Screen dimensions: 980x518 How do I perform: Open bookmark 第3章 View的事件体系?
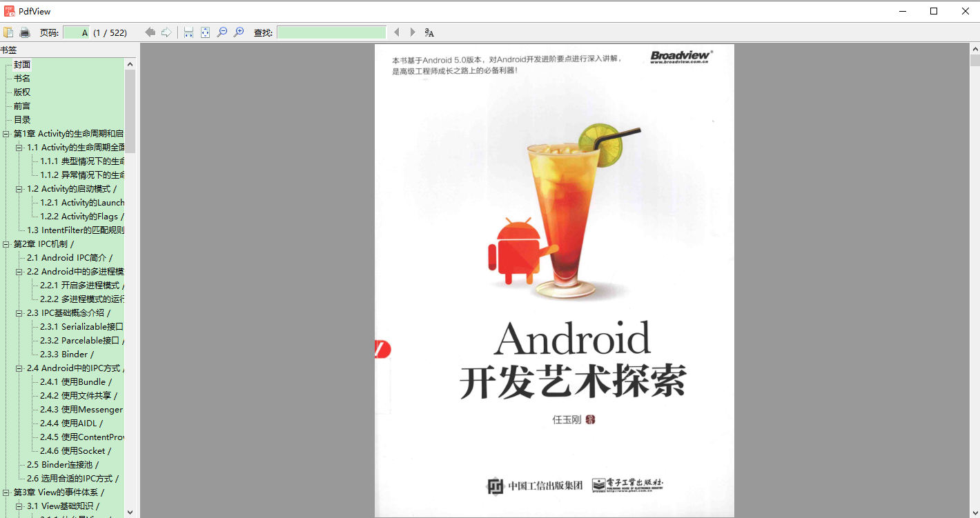59,492
